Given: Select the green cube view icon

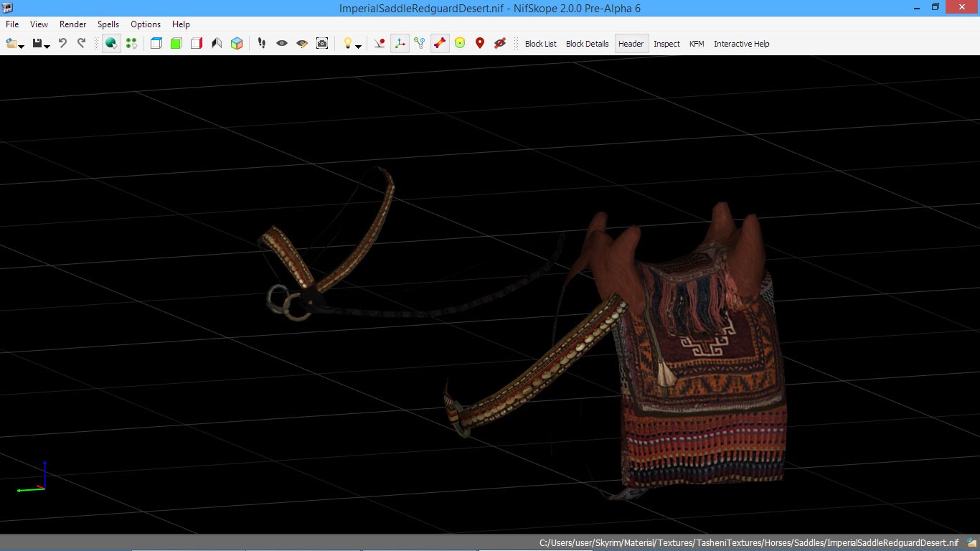Looking at the screenshot, I should click(x=176, y=44).
